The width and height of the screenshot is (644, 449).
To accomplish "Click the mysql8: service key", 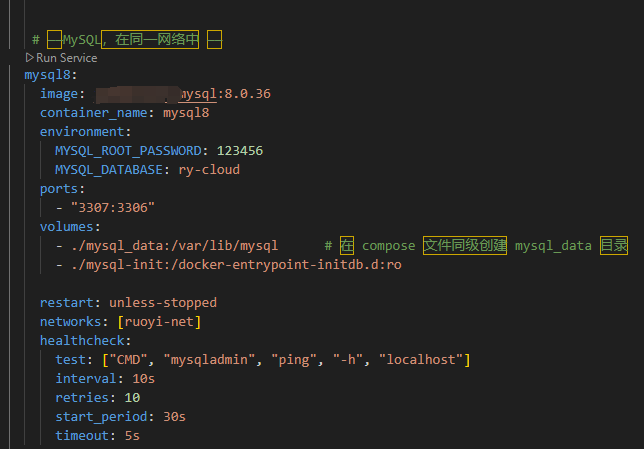I will coord(51,75).
